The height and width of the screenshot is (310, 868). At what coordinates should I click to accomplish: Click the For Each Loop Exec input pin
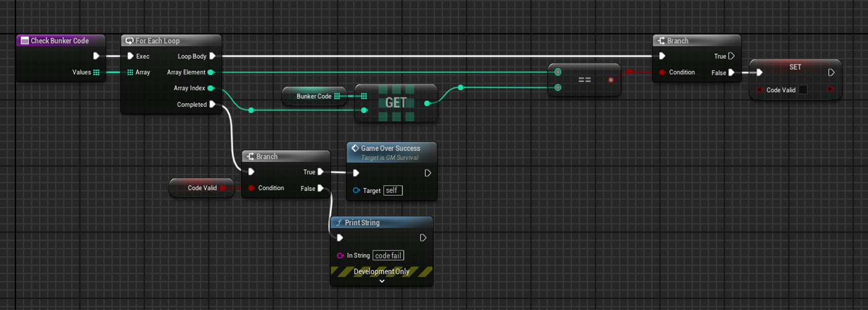click(130, 56)
